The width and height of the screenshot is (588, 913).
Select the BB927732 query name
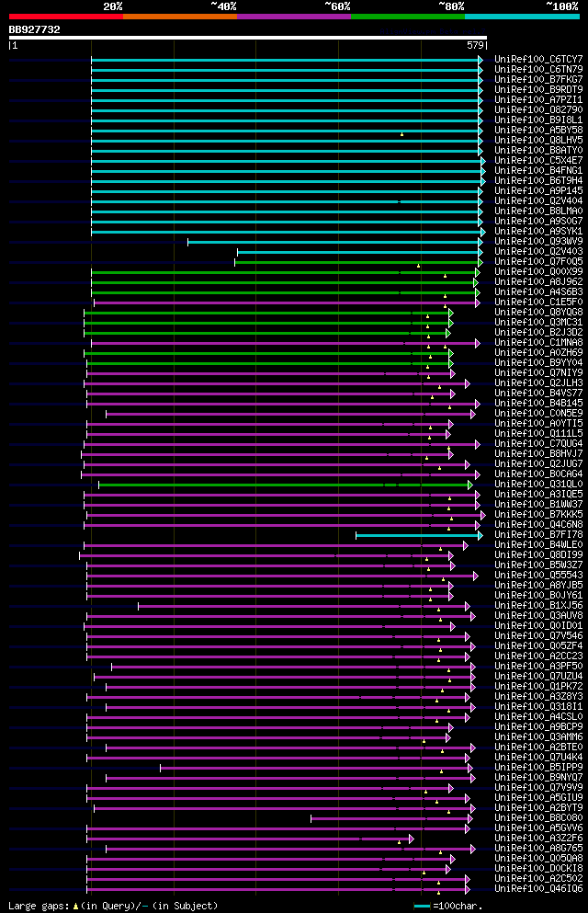(x=34, y=29)
